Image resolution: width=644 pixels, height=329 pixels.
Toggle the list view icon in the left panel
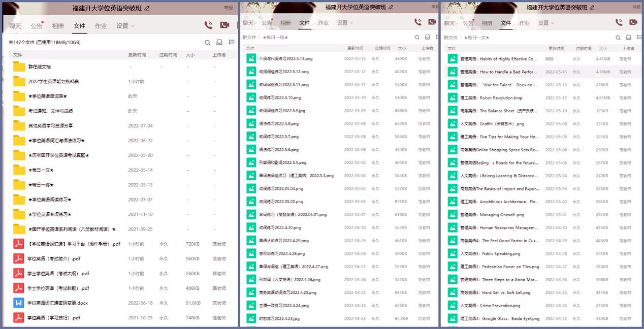(x=232, y=43)
